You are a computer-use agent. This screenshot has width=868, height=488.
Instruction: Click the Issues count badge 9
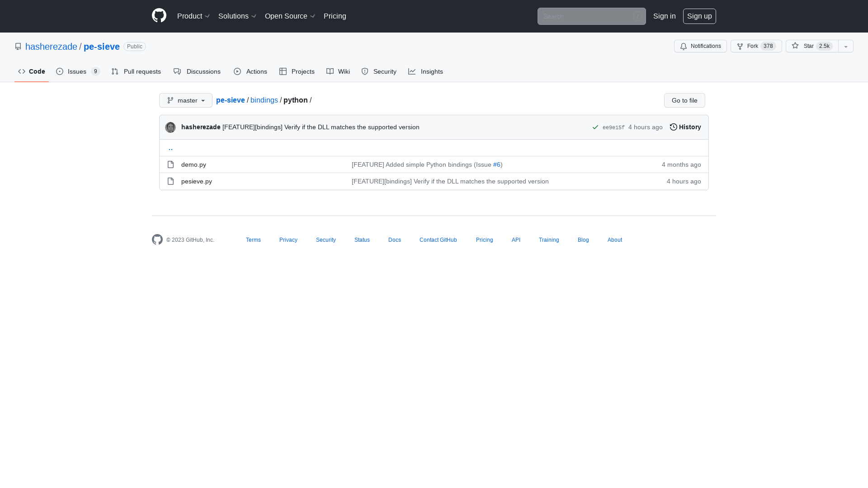[95, 71]
